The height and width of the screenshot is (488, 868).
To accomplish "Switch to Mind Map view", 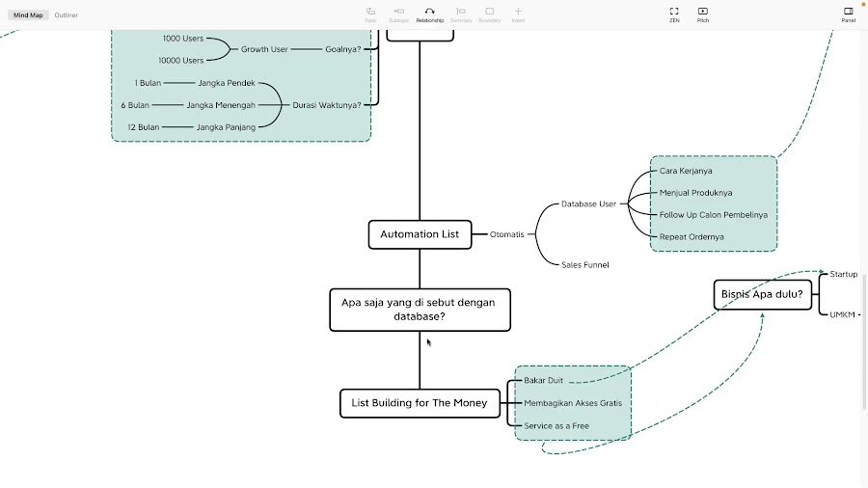I will [28, 14].
